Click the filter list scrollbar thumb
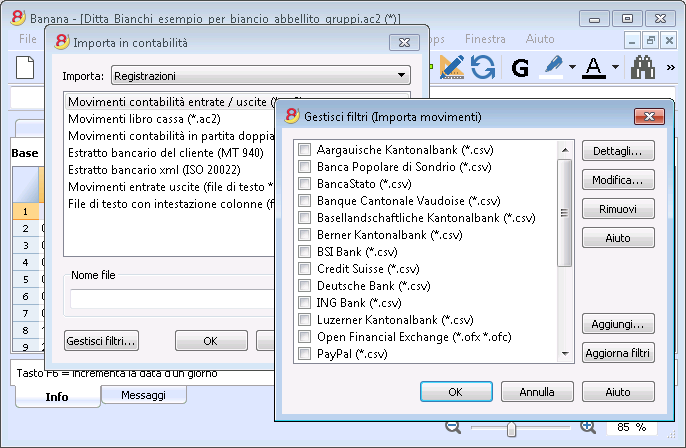 point(565,213)
